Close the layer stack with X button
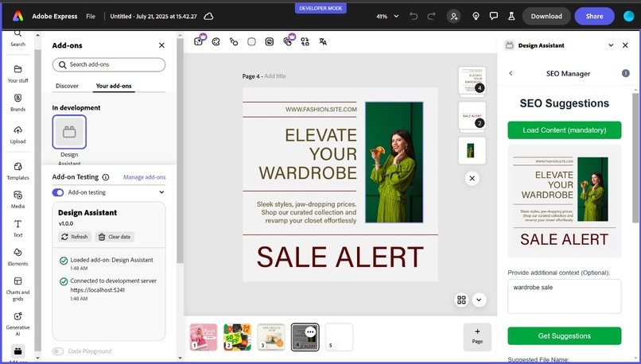641x364 pixels. [x=472, y=178]
